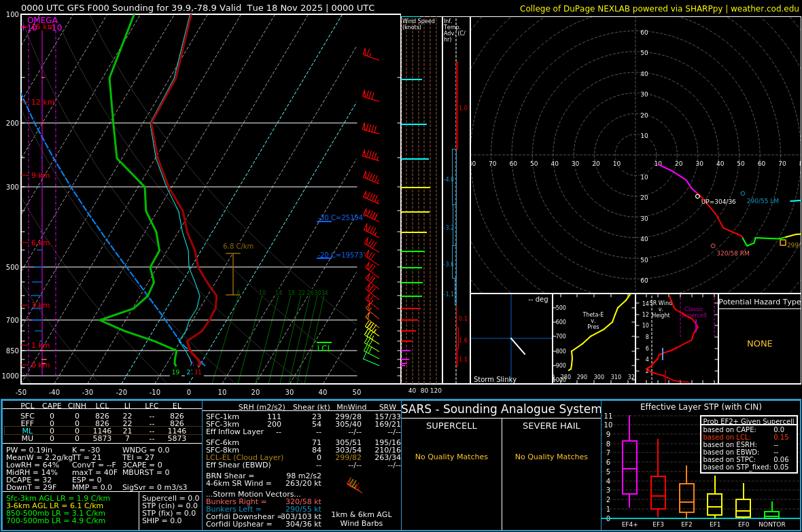
Task: Click the 6 km height label
Action: 40,243
